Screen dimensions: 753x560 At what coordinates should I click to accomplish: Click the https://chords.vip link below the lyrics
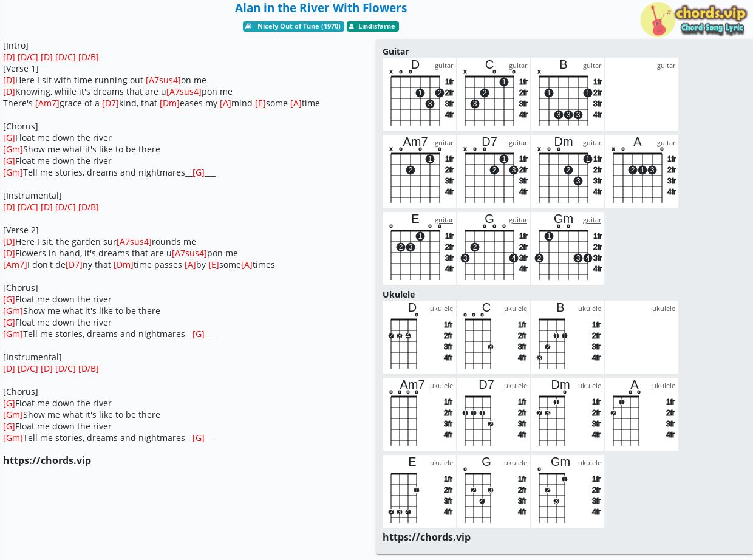(47, 460)
